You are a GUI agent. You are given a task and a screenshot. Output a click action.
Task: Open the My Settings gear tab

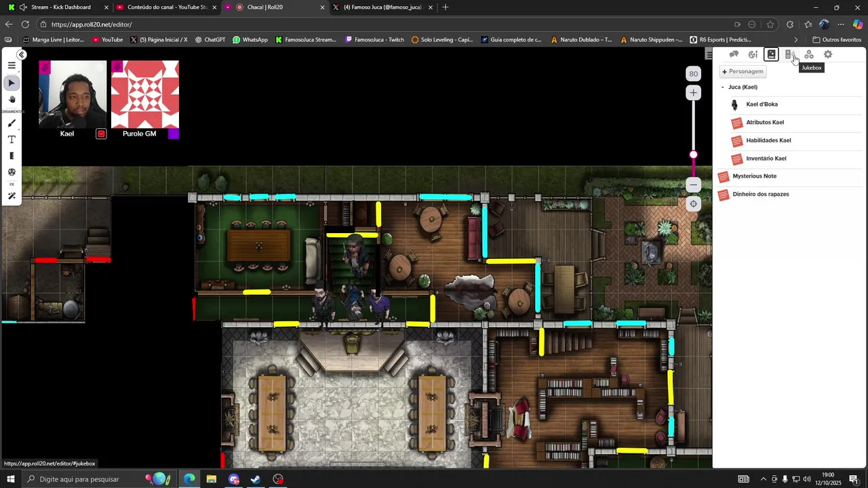(x=828, y=54)
